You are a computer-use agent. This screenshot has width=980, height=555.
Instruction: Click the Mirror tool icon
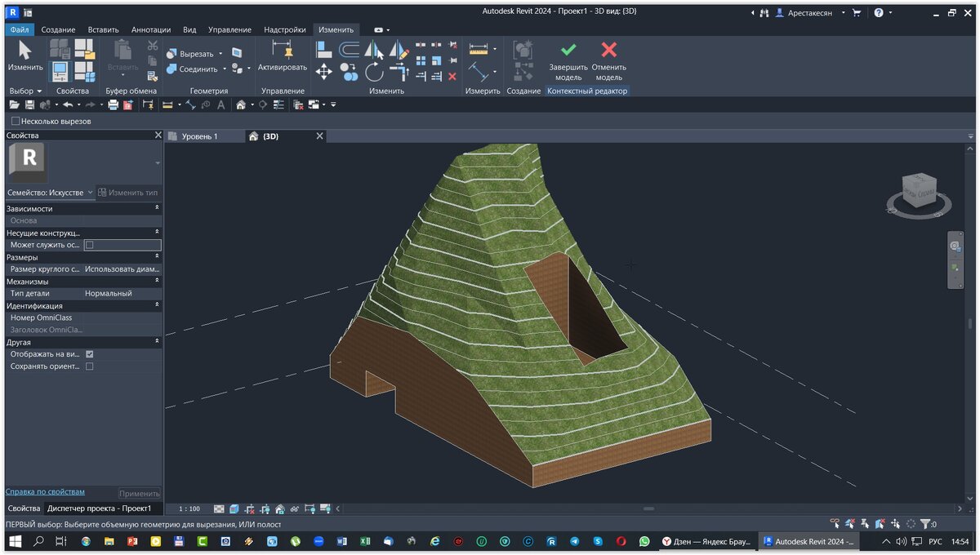(x=372, y=49)
